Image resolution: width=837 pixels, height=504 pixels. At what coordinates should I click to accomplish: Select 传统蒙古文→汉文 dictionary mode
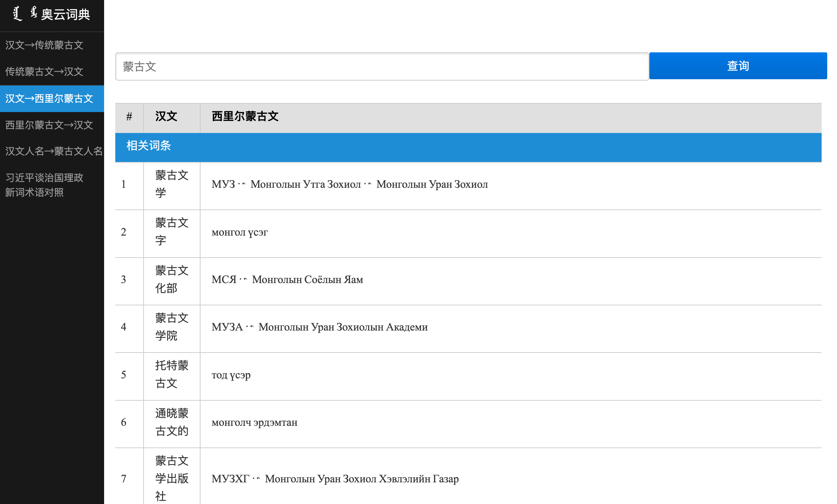[x=44, y=72]
